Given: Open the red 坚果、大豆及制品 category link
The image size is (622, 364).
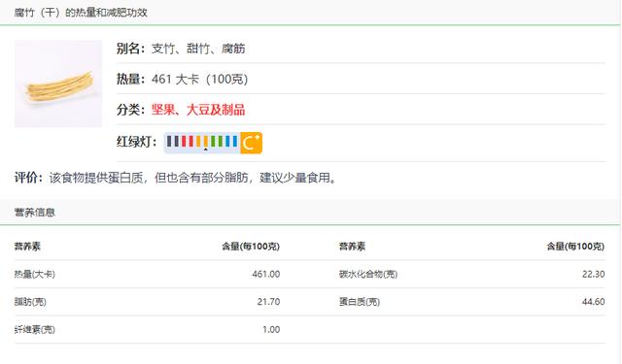Looking at the screenshot, I should point(198,110).
